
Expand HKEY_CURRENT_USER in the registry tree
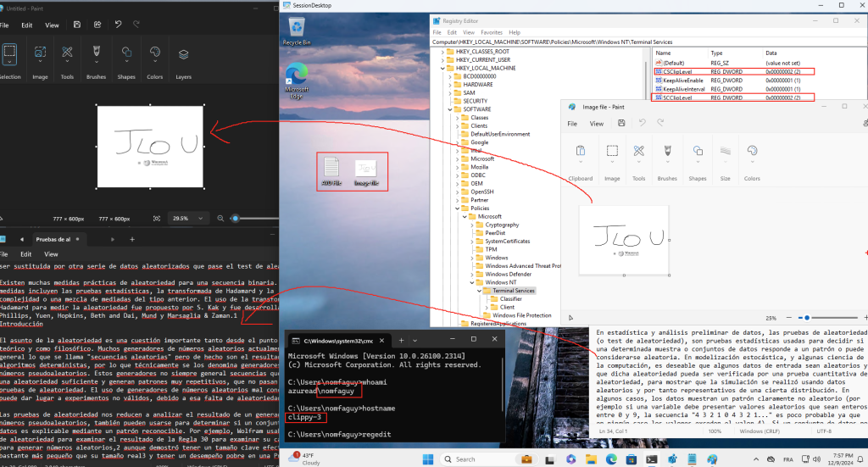442,60
